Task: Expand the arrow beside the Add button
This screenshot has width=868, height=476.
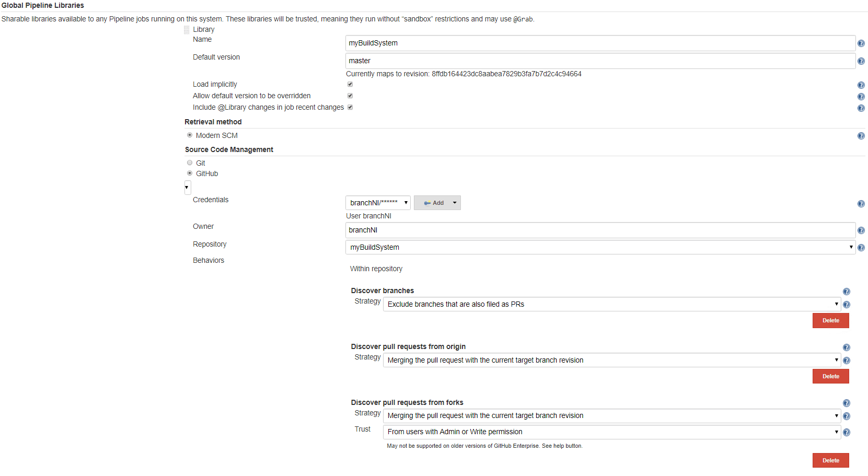Action: 454,203
